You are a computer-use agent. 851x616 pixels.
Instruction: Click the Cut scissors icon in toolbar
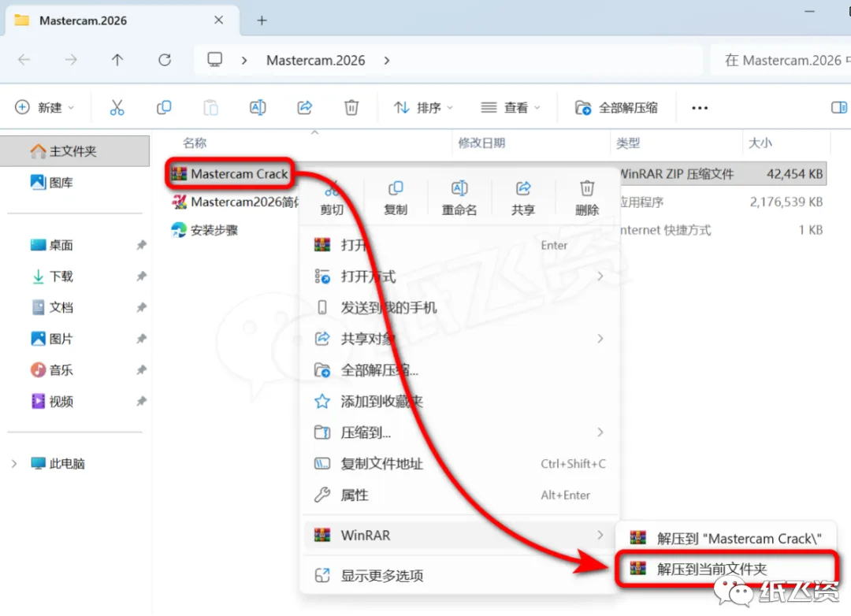pyautogui.click(x=117, y=107)
